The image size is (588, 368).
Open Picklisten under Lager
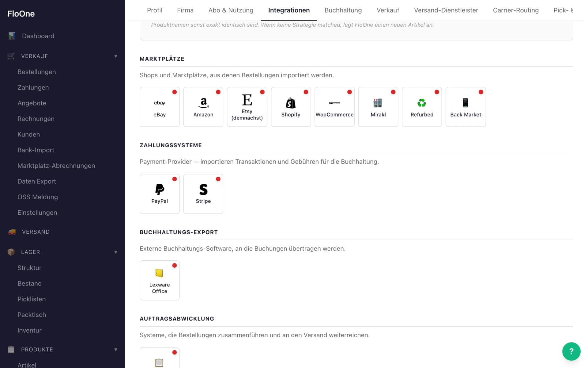point(32,299)
